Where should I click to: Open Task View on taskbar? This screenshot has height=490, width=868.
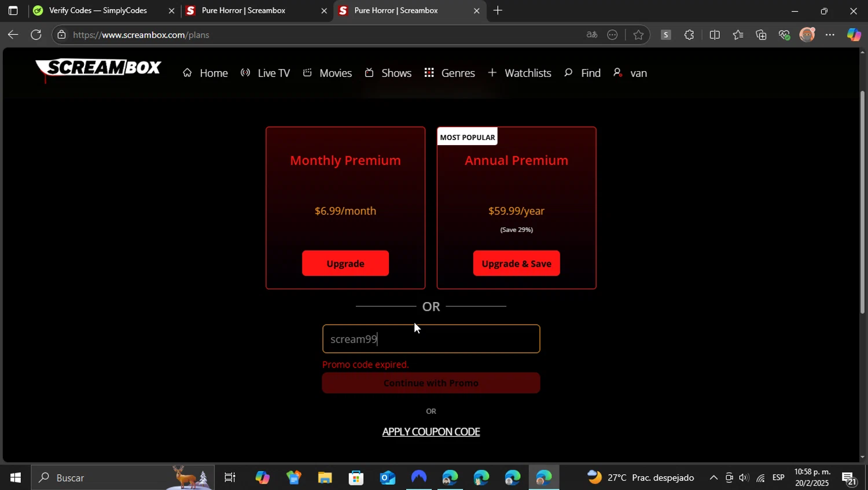230,478
